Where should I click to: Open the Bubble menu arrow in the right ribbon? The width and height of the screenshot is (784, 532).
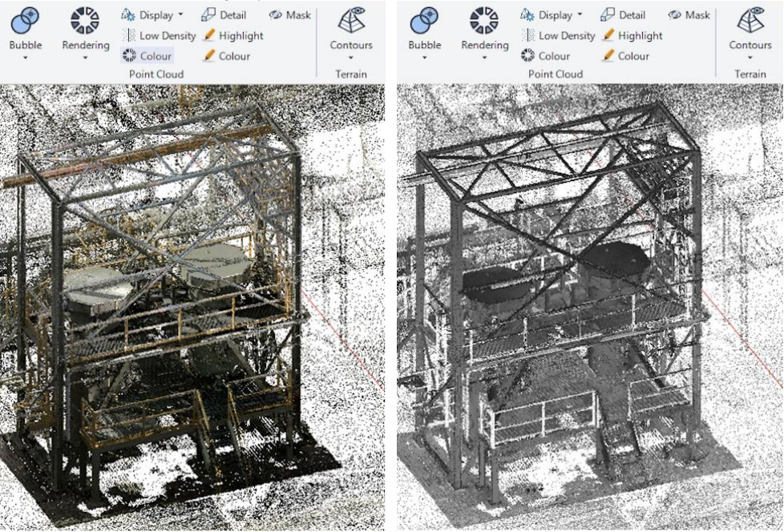click(425, 58)
